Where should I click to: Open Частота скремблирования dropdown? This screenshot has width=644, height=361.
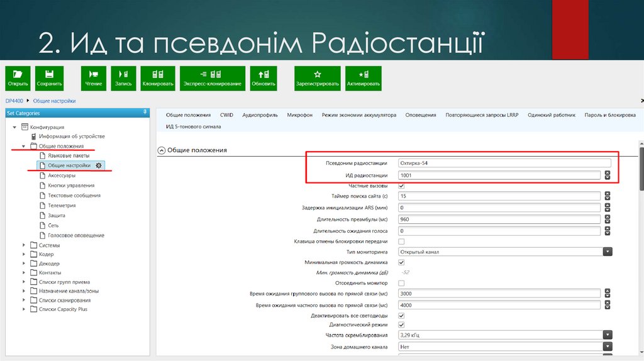tap(608, 335)
